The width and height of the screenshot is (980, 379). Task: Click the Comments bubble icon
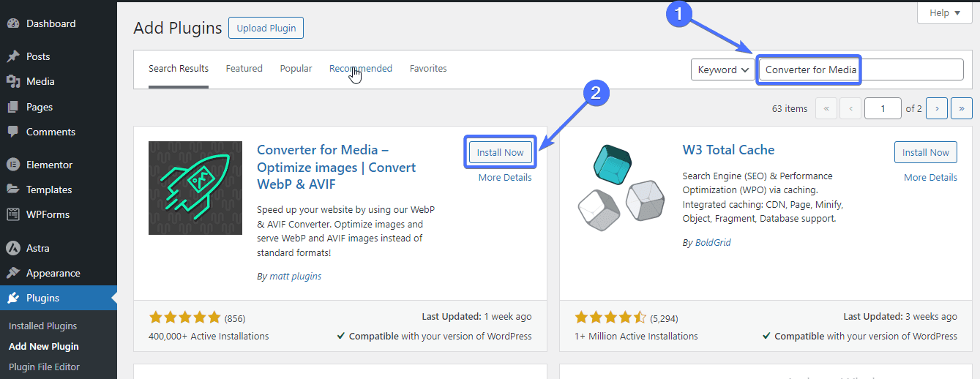pyautogui.click(x=13, y=132)
